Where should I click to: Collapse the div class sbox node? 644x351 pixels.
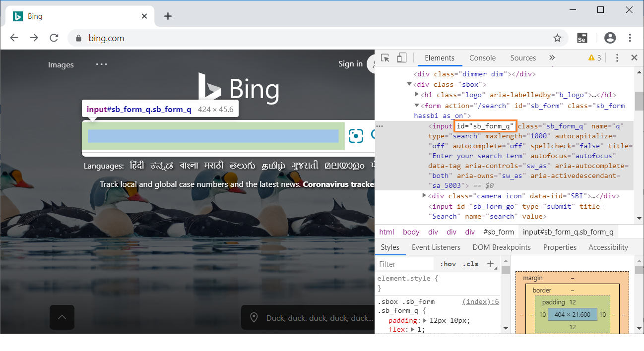pos(409,84)
